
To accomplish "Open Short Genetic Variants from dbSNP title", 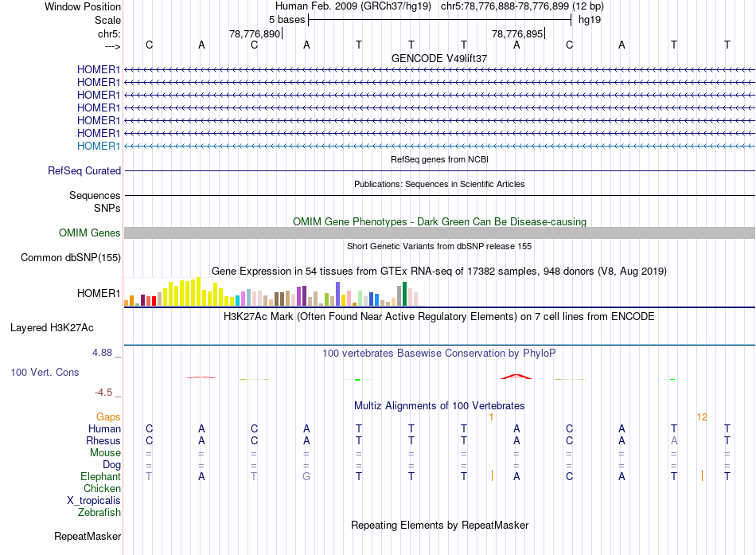I will click(439, 246).
